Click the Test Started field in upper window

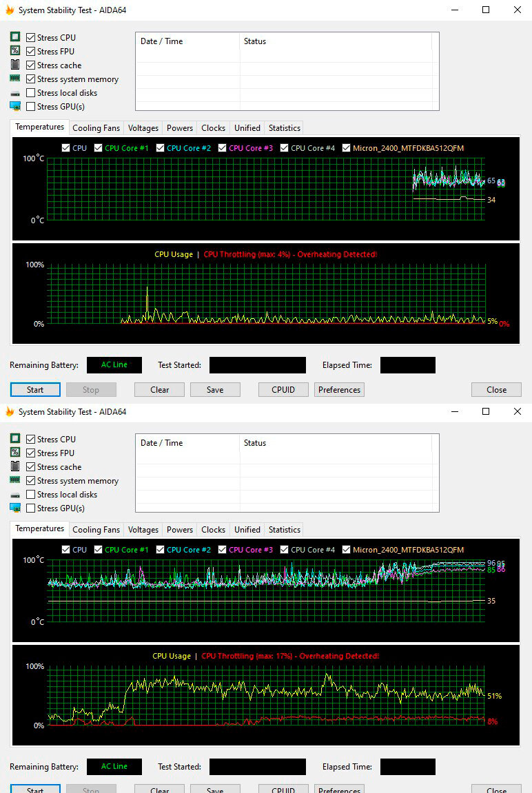click(257, 365)
